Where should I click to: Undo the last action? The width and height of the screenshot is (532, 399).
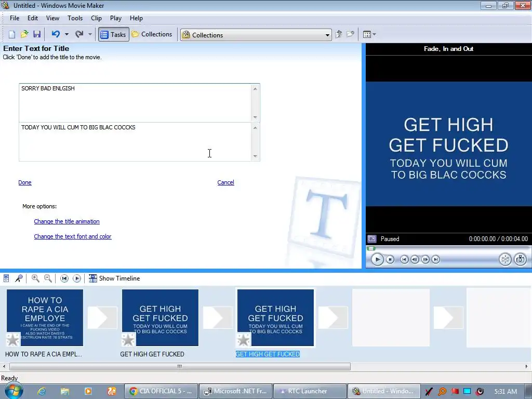click(56, 34)
